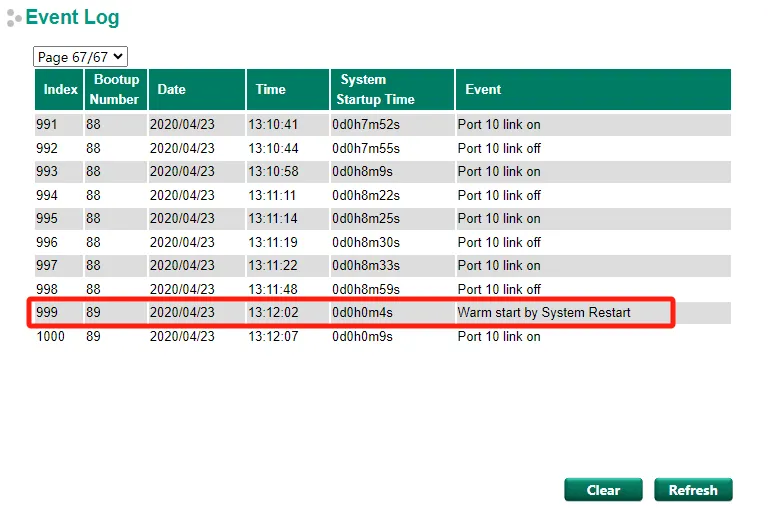Select the Warm start by System Restart event
The height and width of the screenshot is (522, 768).
[544, 312]
